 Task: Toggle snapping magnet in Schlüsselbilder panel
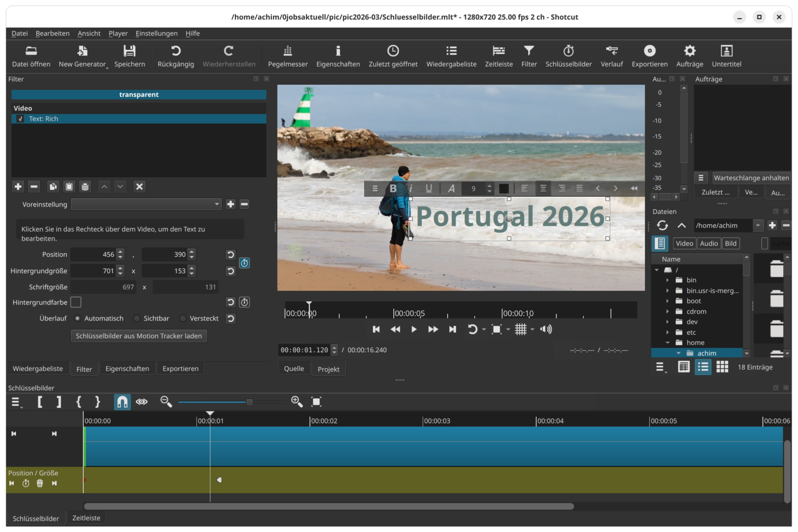click(122, 402)
